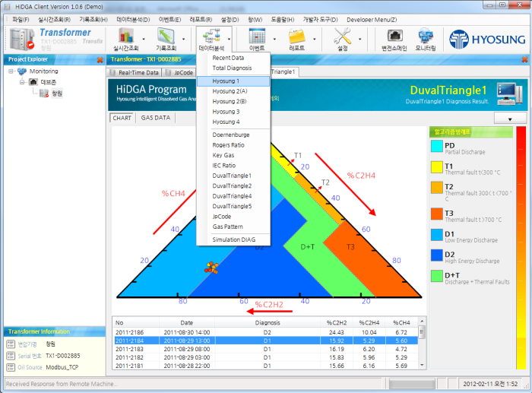
Task: Click the Monitoring node icon in tree
Action: pos(22,71)
